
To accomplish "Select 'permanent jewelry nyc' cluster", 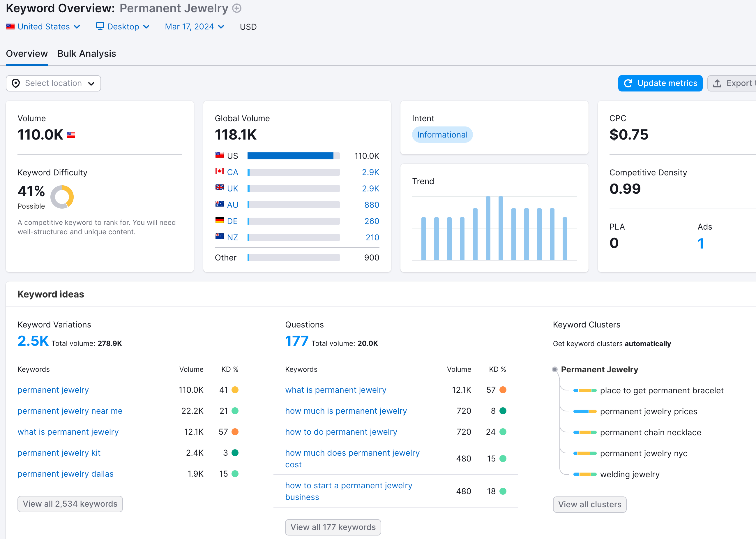I will pos(644,453).
